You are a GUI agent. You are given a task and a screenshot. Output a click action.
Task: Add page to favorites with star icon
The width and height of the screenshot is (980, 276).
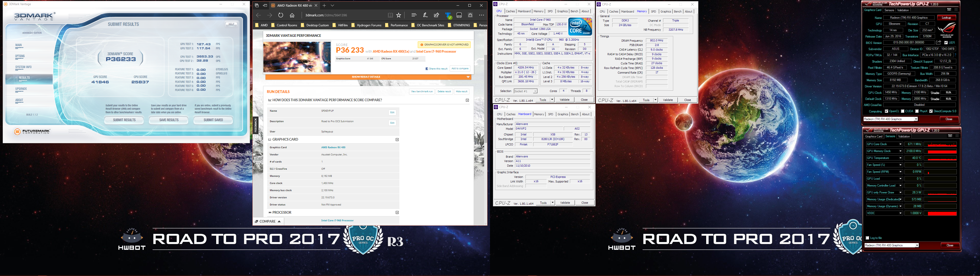point(399,15)
